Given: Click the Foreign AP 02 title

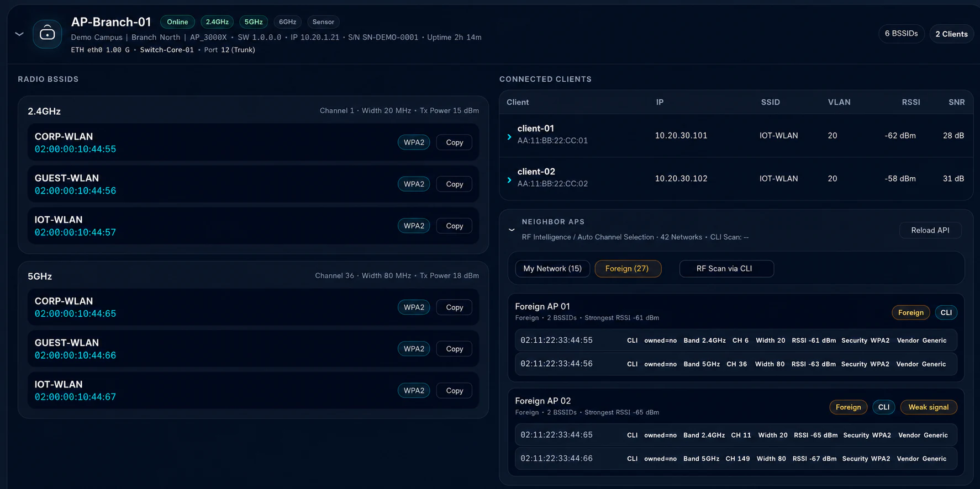Looking at the screenshot, I should (543, 401).
